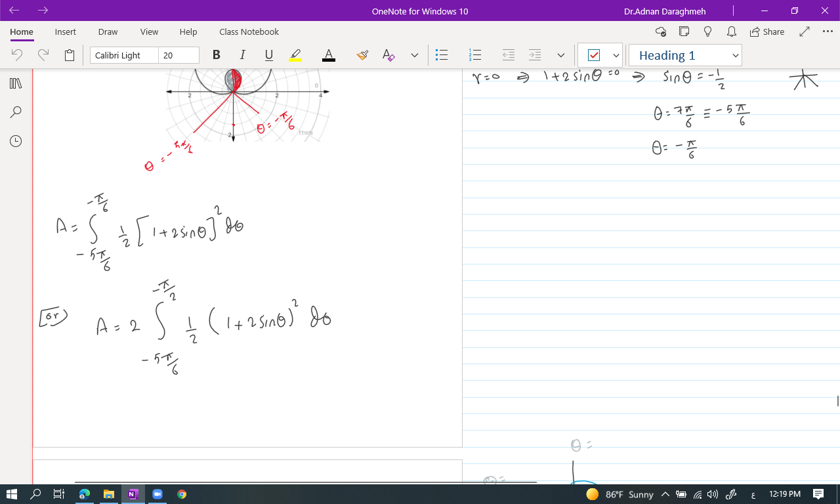This screenshot has height=504, width=840.
Task: Insert a numbered list
Action: [476, 55]
